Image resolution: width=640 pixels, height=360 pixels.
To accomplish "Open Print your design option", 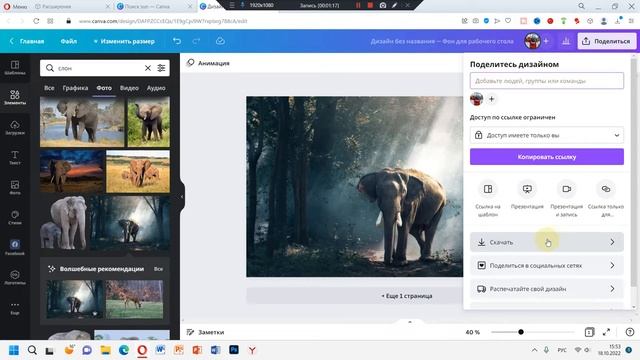I will (547, 289).
